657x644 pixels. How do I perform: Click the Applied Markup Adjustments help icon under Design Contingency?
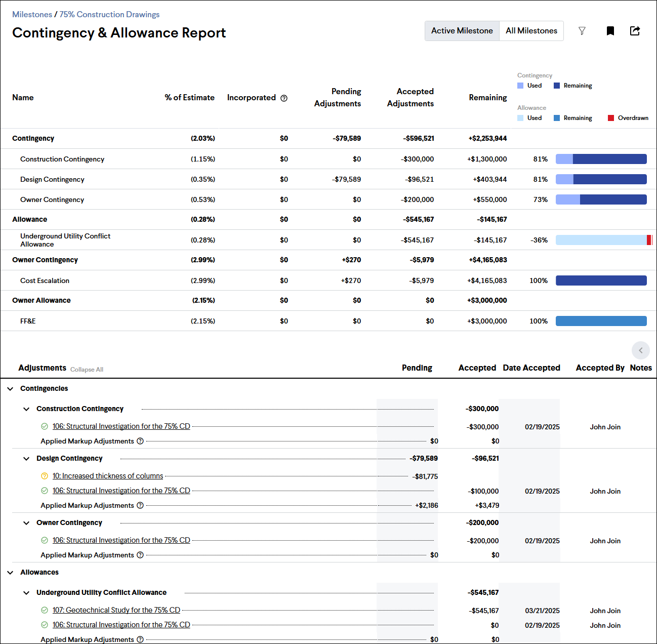tap(140, 505)
